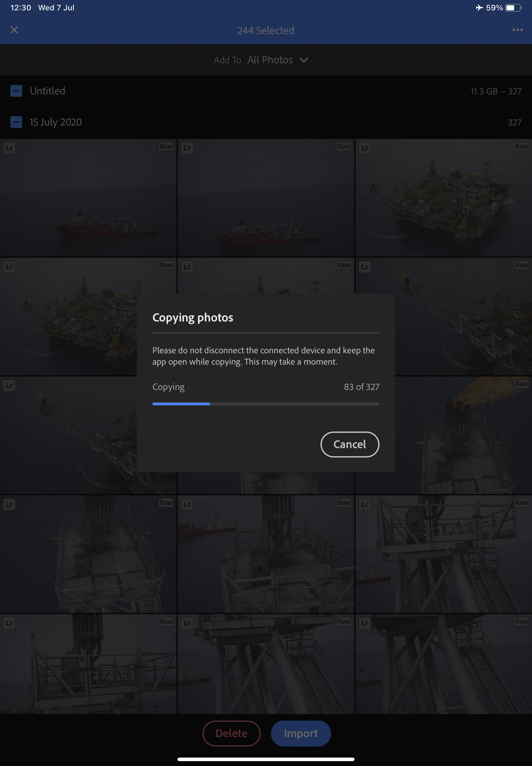
Task: Select the fourth-row right scaffold photo
Action: click(x=444, y=554)
